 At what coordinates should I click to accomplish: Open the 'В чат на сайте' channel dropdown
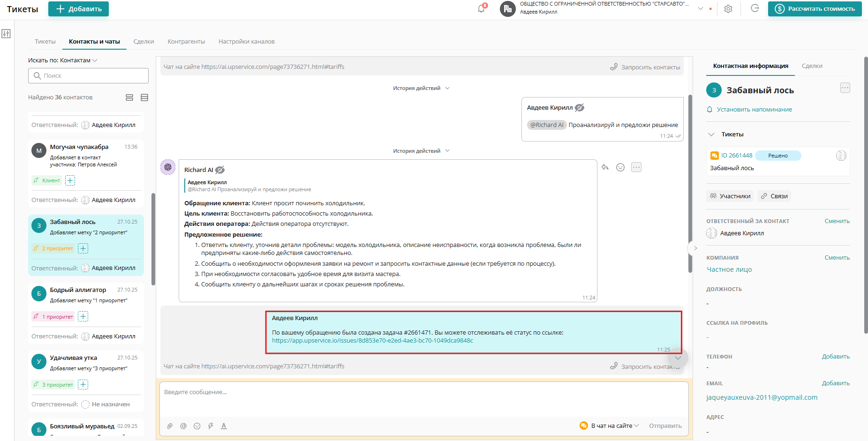point(609,426)
